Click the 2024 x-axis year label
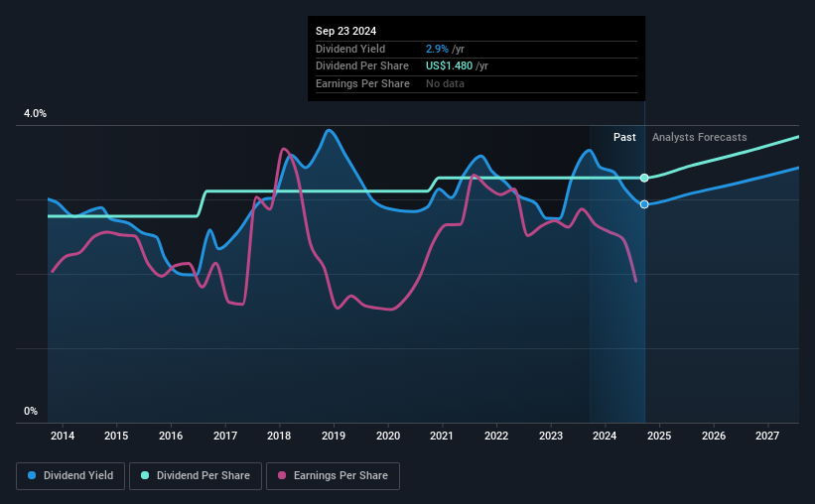Image resolution: width=815 pixels, height=504 pixels. 605,436
